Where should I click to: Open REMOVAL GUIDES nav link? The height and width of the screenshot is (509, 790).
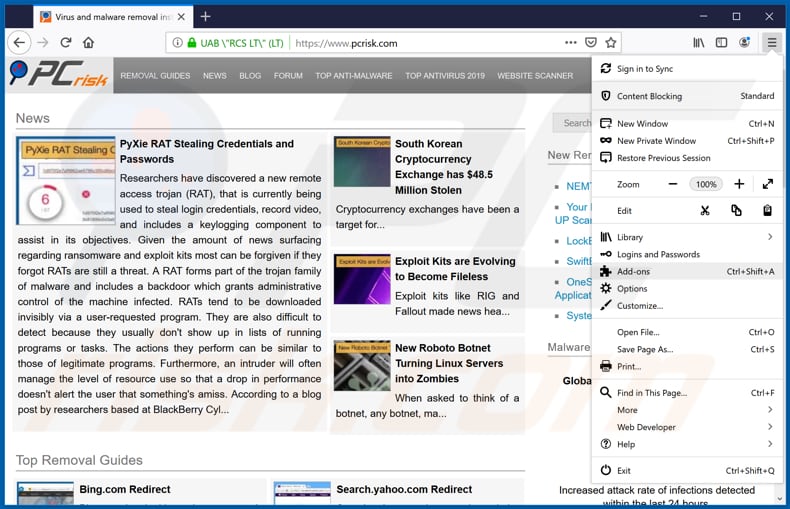coord(155,76)
